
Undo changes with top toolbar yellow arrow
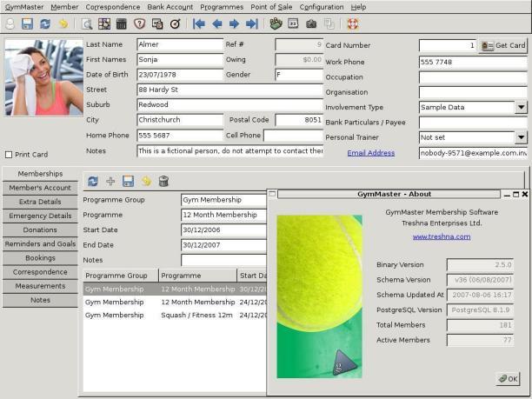point(63,23)
